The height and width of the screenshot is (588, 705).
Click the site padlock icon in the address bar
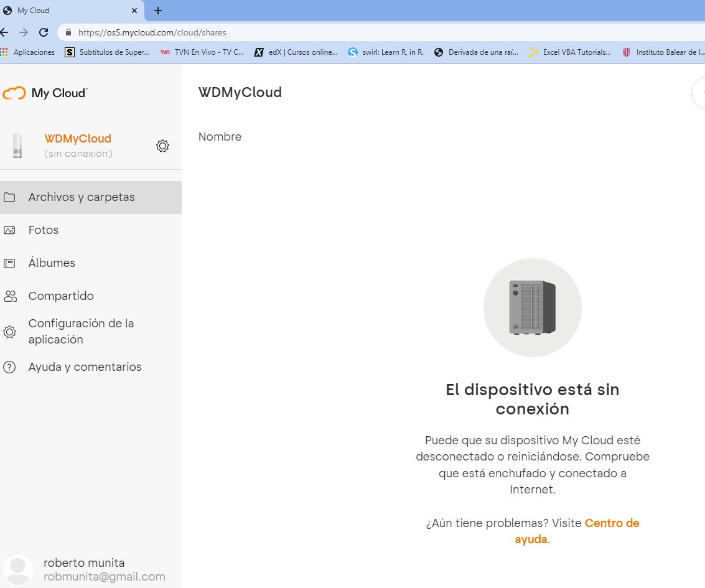68,32
